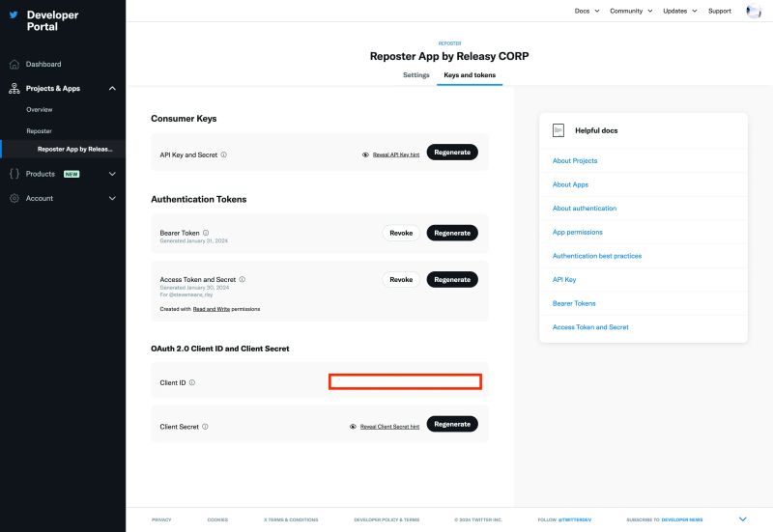This screenshot has width=773, height=532.
Task: Revoke the Bearer Token
Action: point(401,233)
